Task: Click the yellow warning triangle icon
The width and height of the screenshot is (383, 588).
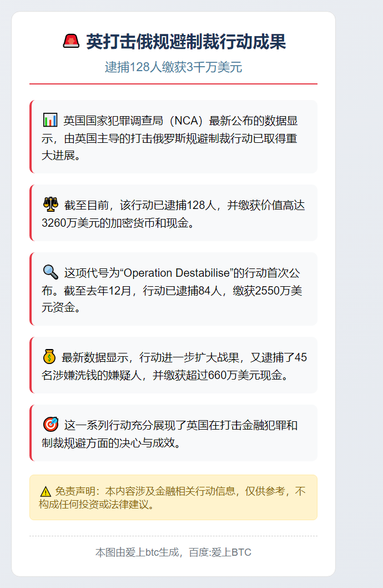Action: (x=46, y=491)
